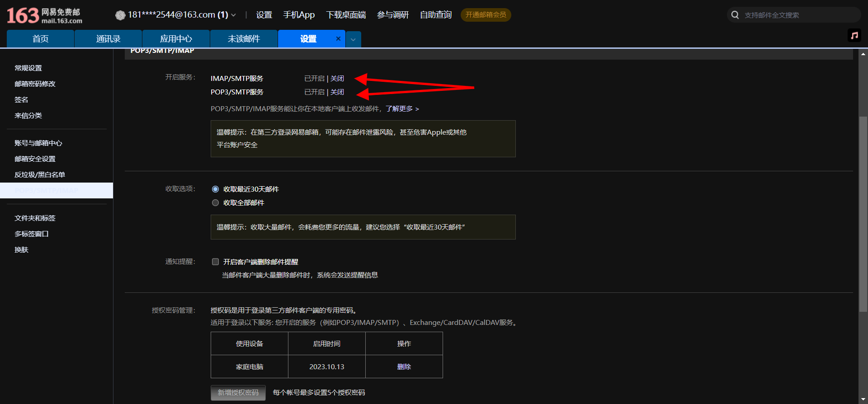Switch to the 首页 tab
The image size is (868, 404).
pos(40,39)
